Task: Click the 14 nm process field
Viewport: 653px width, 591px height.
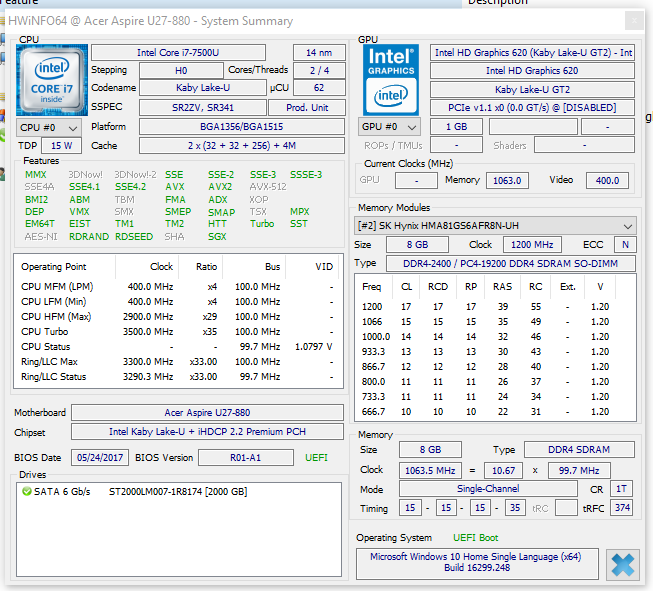Action: (319, 52)
